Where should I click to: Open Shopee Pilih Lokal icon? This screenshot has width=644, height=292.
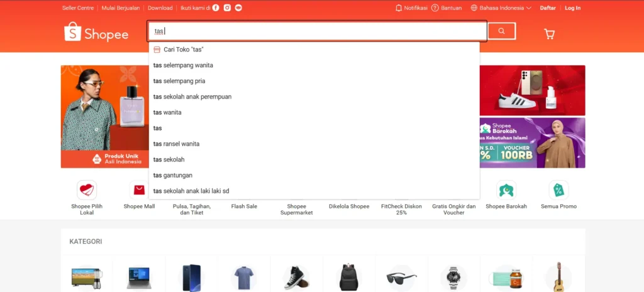[x=87, y=190]
